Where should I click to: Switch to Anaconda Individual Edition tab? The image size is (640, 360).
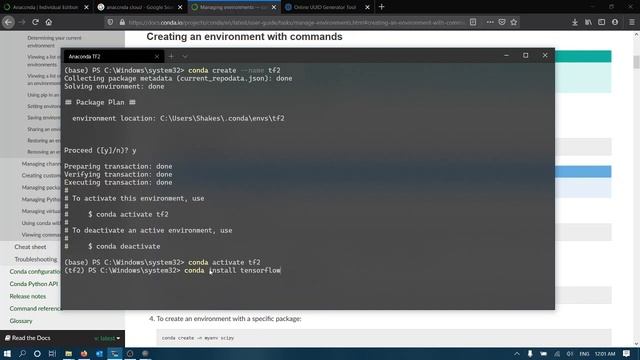(46, 7)
